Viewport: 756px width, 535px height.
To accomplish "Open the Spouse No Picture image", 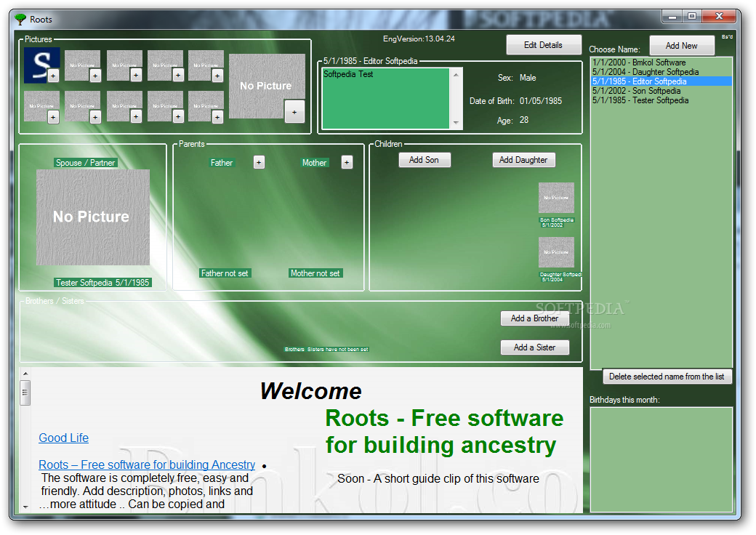I will pos(92,217).
